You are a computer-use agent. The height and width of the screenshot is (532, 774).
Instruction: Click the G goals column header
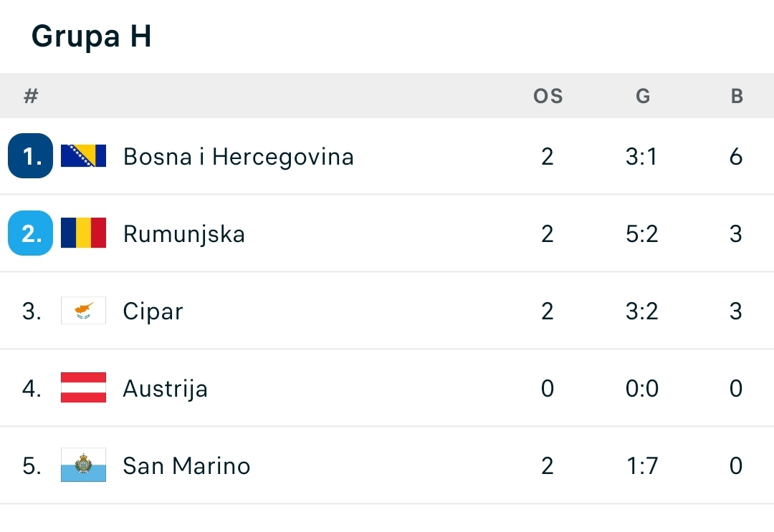coord(643,96)
